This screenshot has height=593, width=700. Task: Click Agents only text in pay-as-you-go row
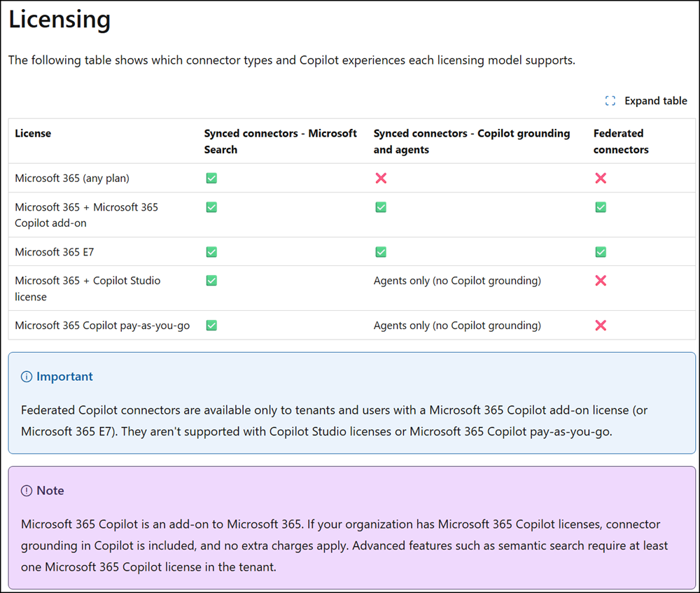pos(457,326)
